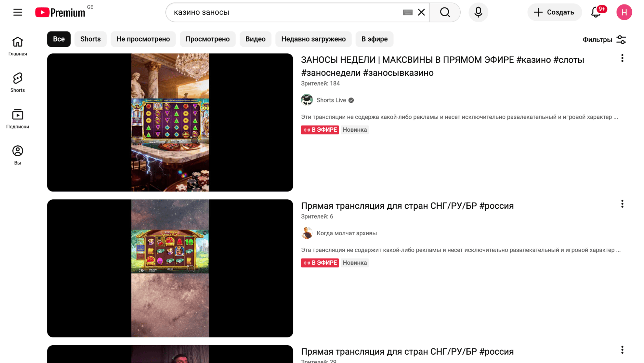
Task: Open the hamburger guide menu
Action: coord(18,12)
